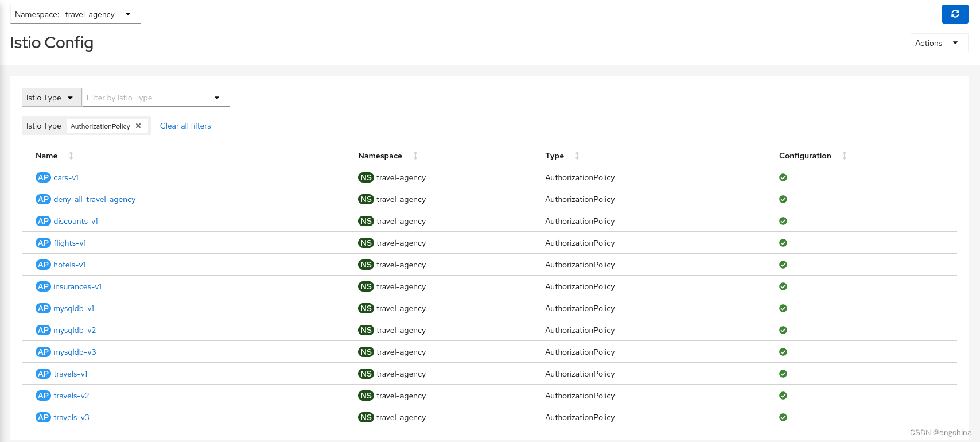Image resolution: width=980 pixels, height=442 pixels.
Task: Click the AP badge beside travels-v3
Action: point(43,417)
